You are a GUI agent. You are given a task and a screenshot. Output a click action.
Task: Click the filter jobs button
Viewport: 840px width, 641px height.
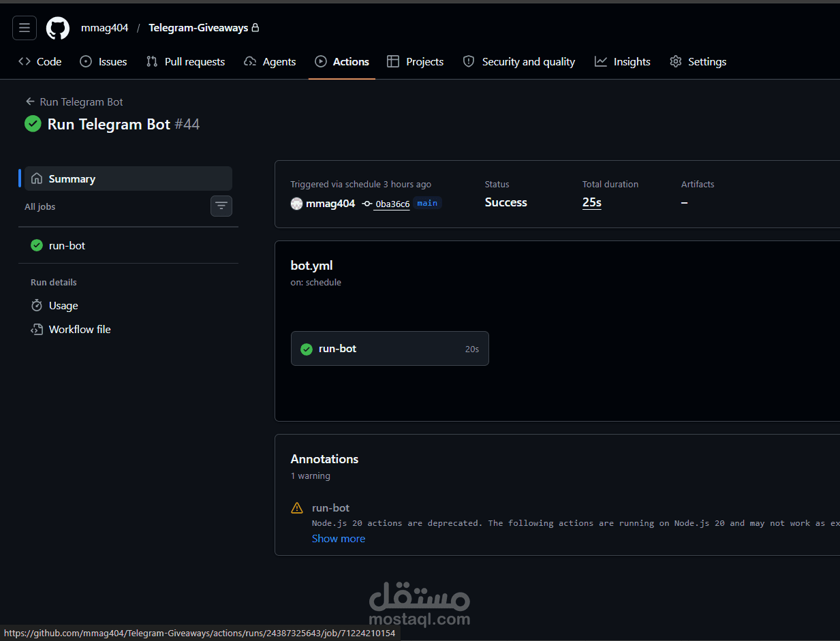tap(221, 206)
